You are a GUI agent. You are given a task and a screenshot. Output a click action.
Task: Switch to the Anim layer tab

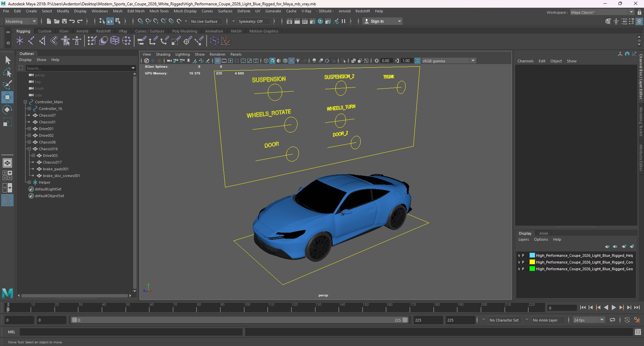coord(543,233)
